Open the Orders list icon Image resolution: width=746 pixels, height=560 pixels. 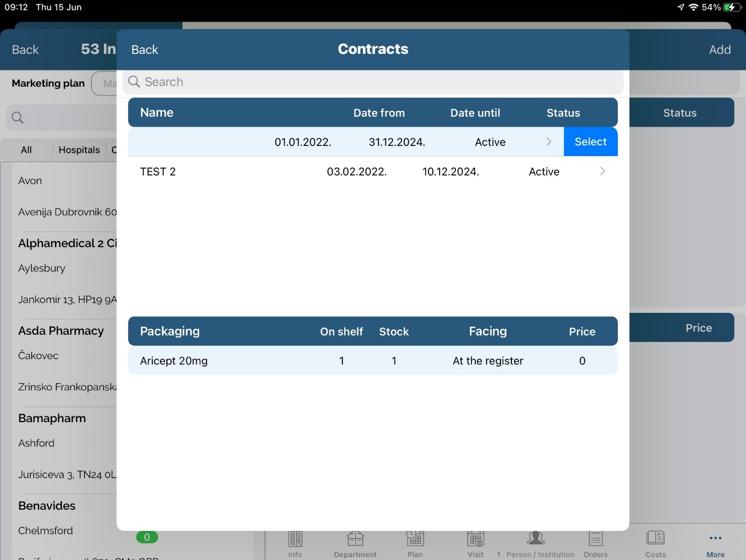[x=595, y=540]
